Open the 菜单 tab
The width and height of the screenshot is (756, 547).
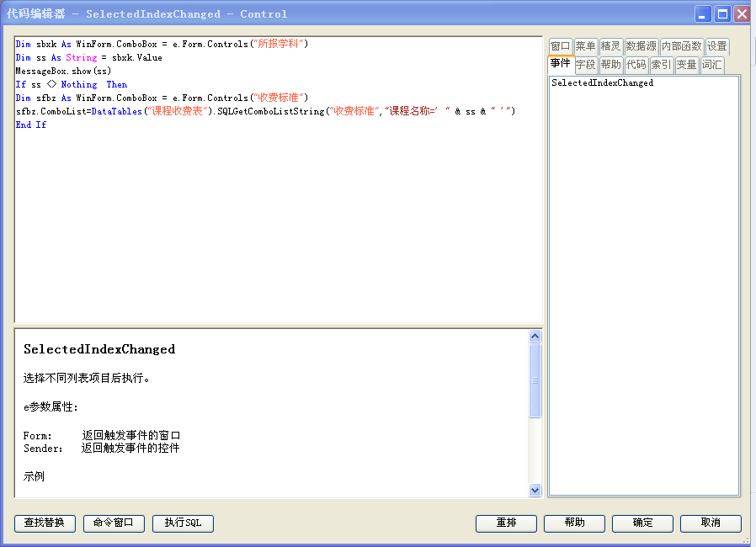click(585, 47)
